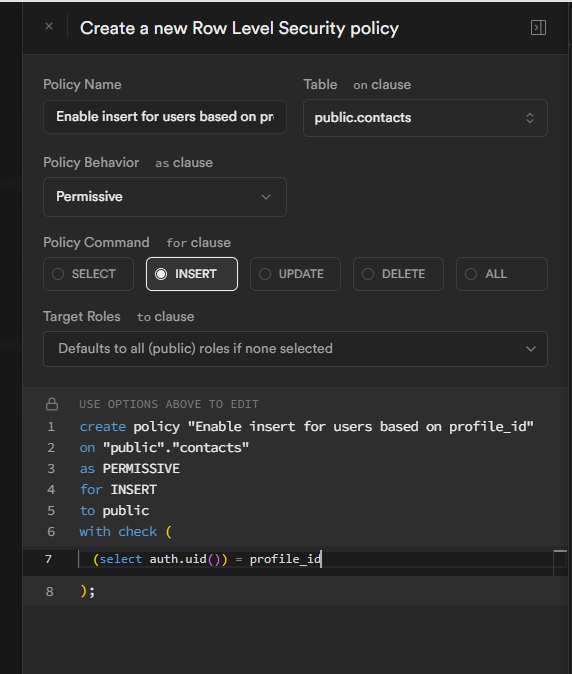This screenshot has width=572, height=674.
Task: Click the Target Roles dropdown chevron
Action: (x=531, y=349)
